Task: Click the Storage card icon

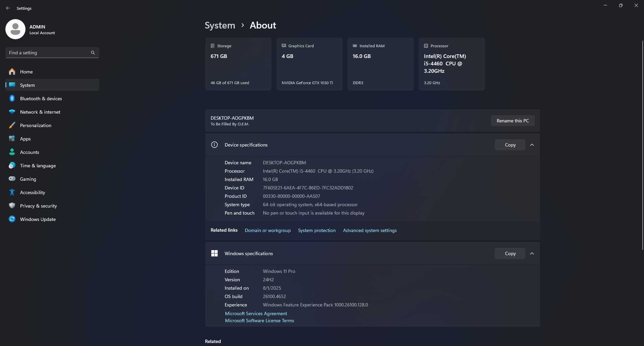Action: point(213,46)
